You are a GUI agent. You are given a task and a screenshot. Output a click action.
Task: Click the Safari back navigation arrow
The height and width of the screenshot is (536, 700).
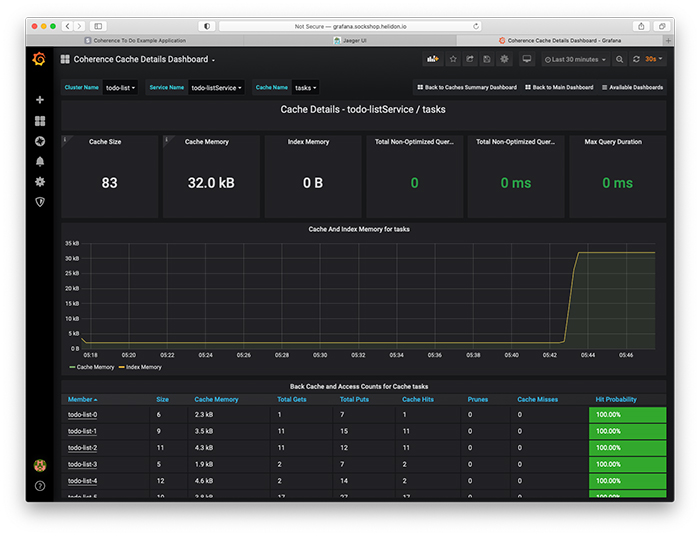[x=67, y=26]
